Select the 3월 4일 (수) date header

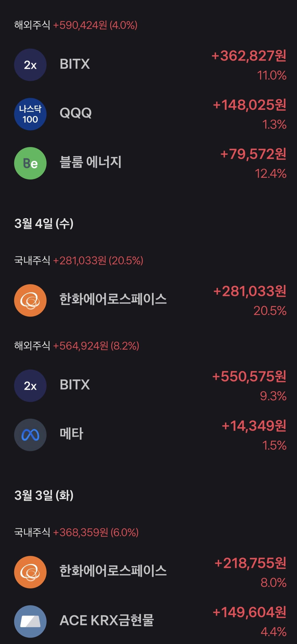pyautogui.click(x=44, y=223)
